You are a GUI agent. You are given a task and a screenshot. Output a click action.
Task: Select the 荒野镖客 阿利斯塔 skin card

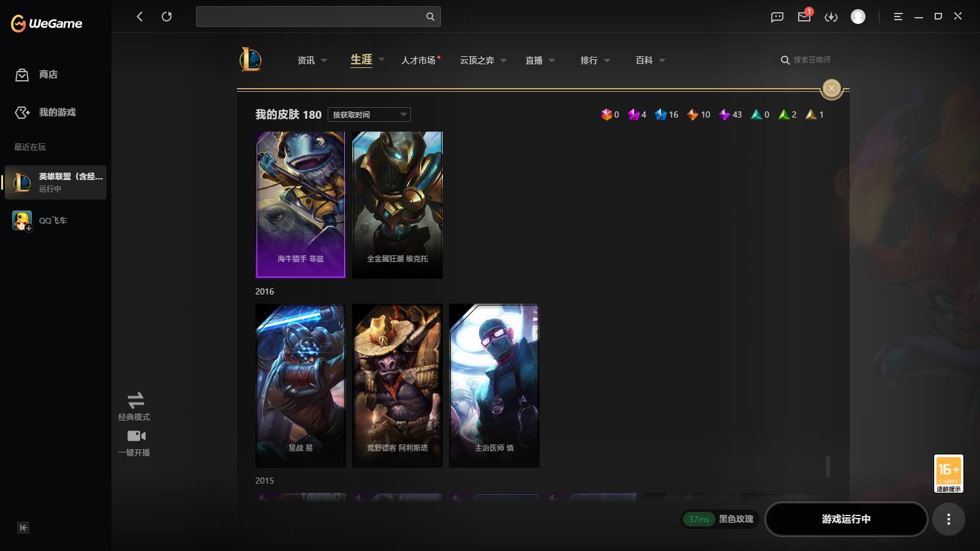coord(398,386)
